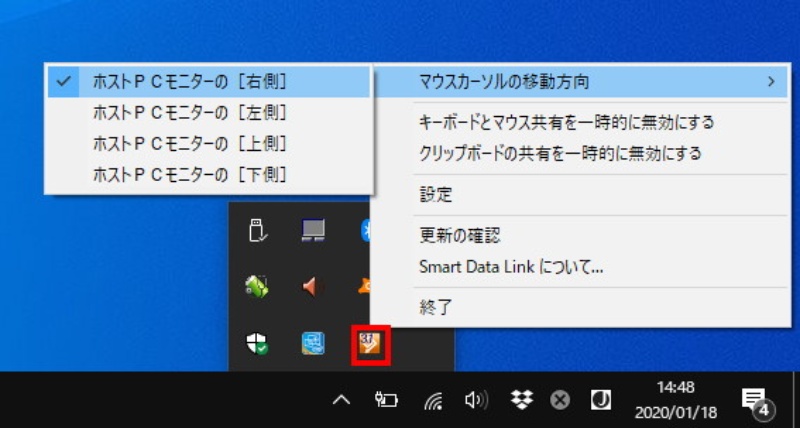The image size is (800, 428).
Task: Click the red speaker tray icon
Action: click(312, 287)
